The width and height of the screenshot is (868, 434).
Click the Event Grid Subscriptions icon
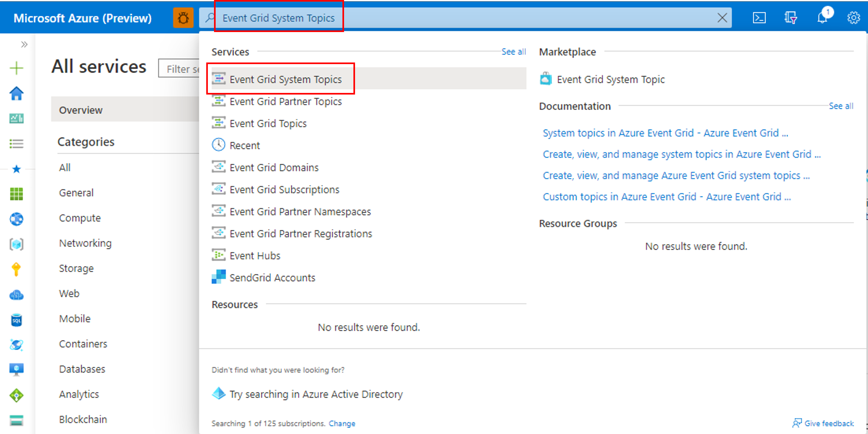point(219,189)
